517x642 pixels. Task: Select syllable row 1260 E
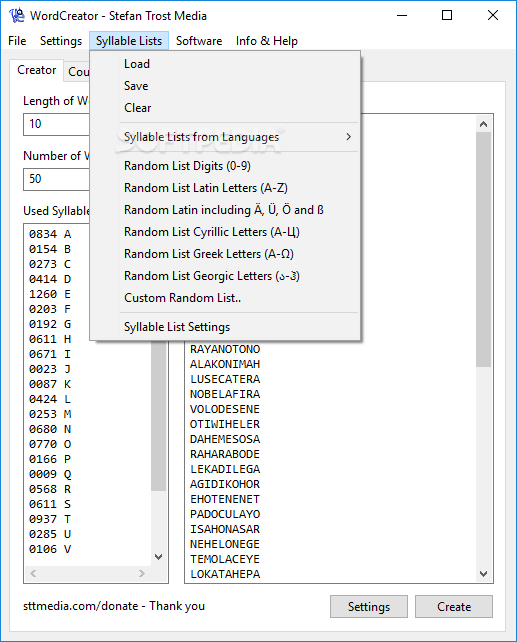pyautogui.click(x=50, y=294)
